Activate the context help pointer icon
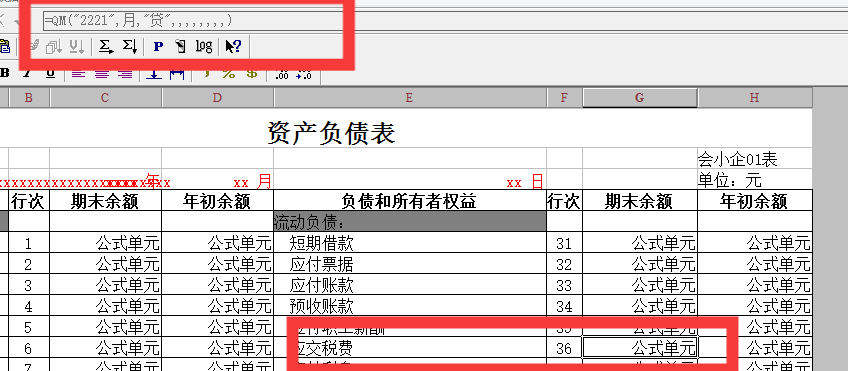The image size is (848, 371). coord(233,47)
